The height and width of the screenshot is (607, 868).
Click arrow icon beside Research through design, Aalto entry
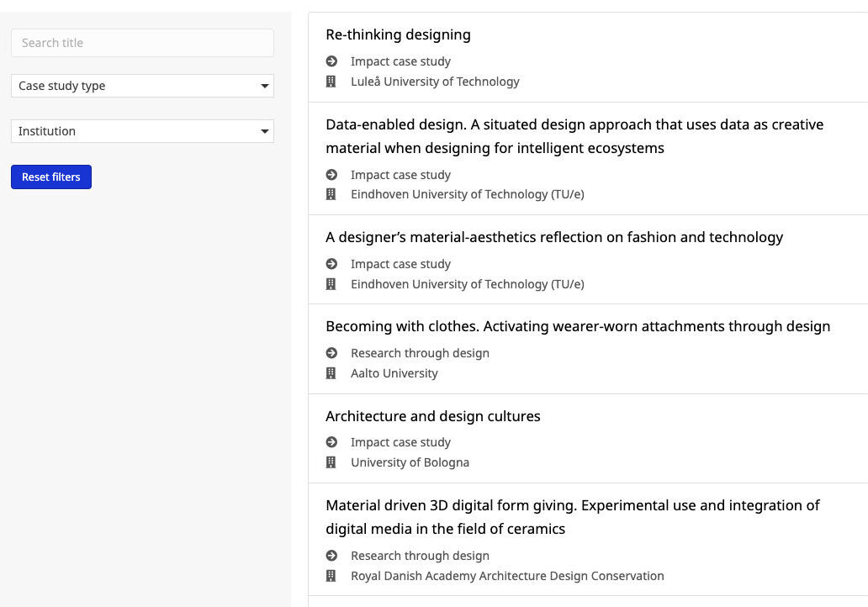point(331,353)
